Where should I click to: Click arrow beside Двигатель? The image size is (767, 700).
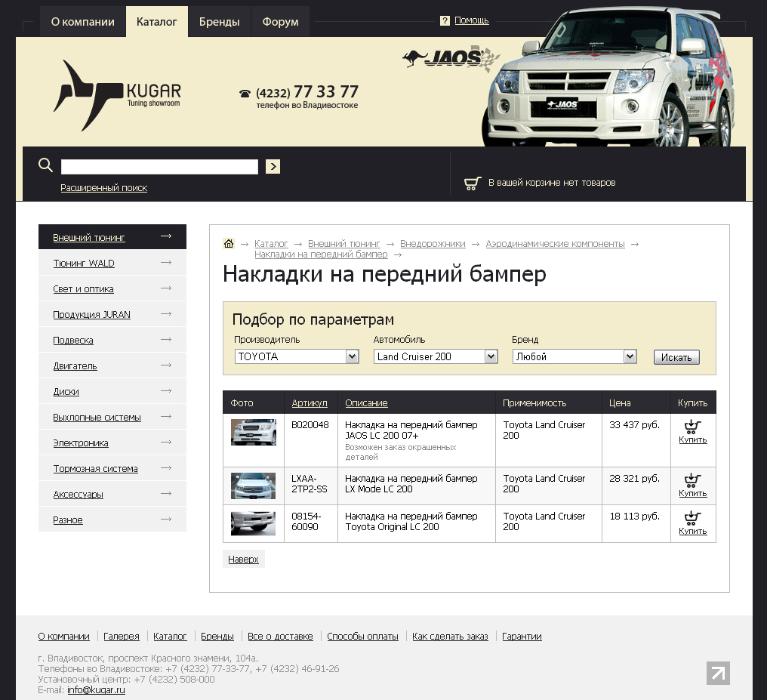click(x=166, y=365)
